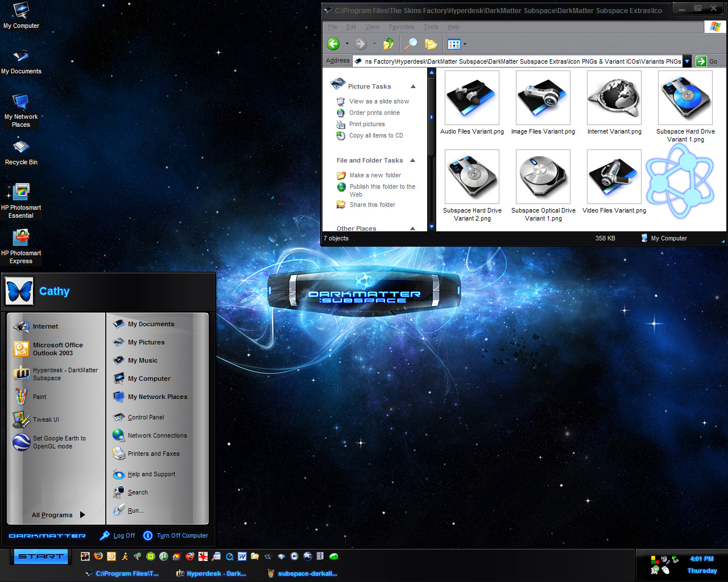Click Make a new folder link
This screenshot has height=582, width=728.
pos(375,175)
